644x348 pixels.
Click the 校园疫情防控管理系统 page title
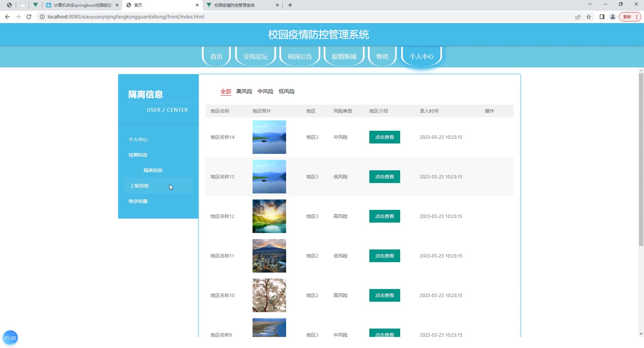pyautogui.click(x=319, y=35)
